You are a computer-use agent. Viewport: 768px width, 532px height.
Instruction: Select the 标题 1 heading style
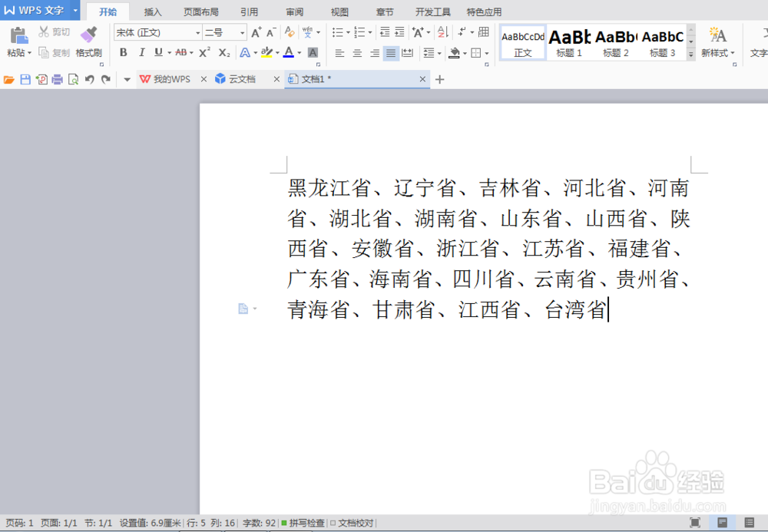pyautogui.click(x=569, y=42)
